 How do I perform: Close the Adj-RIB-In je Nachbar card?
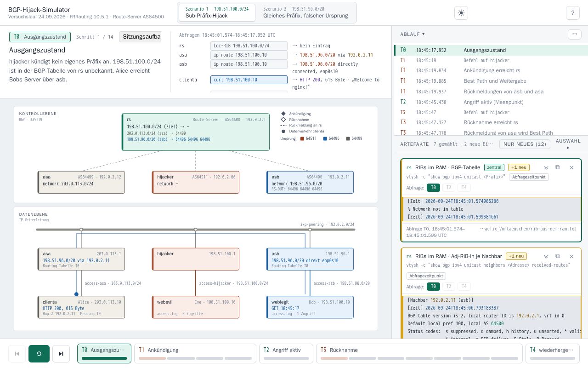point(571,256)
